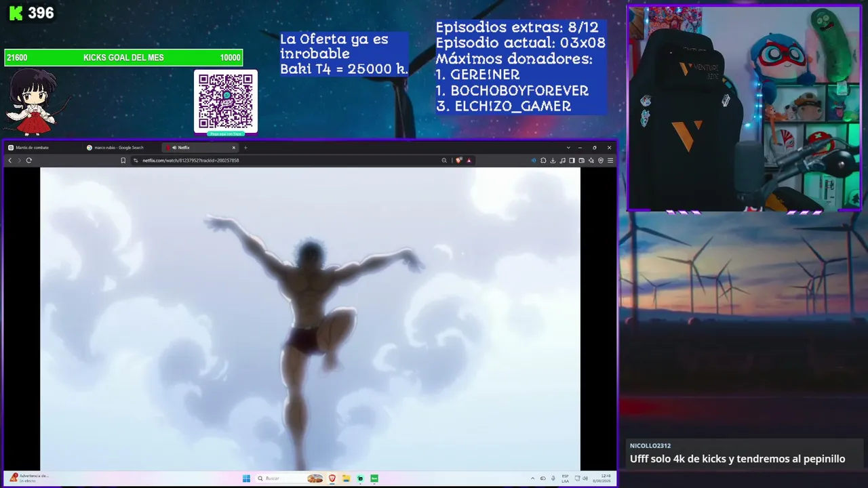
Task: Open the Brave Shields lion icon
Action: (x=459, y=161)
